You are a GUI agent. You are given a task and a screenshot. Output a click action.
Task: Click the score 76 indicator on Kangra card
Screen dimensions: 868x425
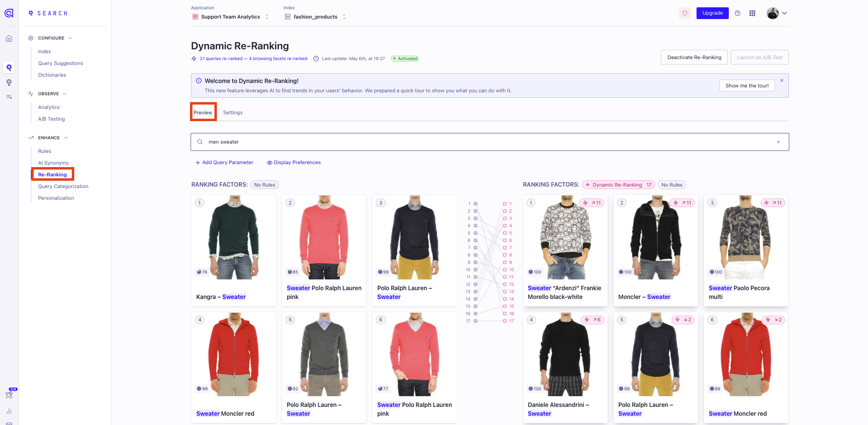[x=202, y=272]
